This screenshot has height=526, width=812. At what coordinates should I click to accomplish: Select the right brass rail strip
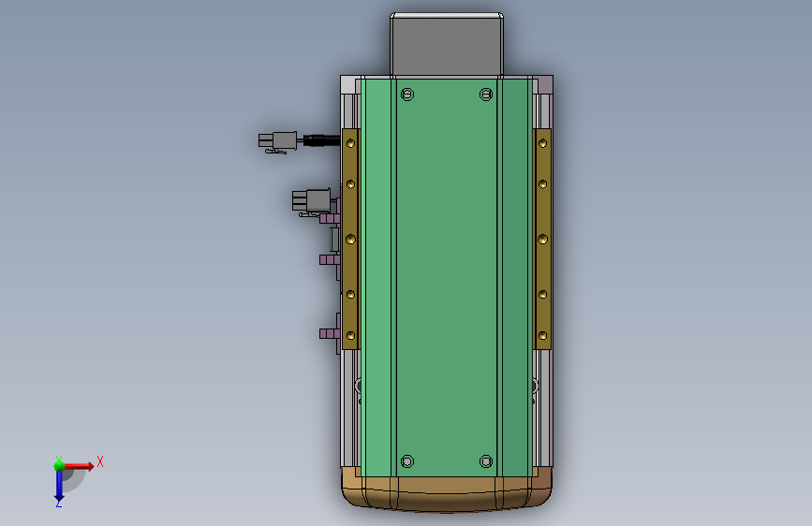(542, 240)
